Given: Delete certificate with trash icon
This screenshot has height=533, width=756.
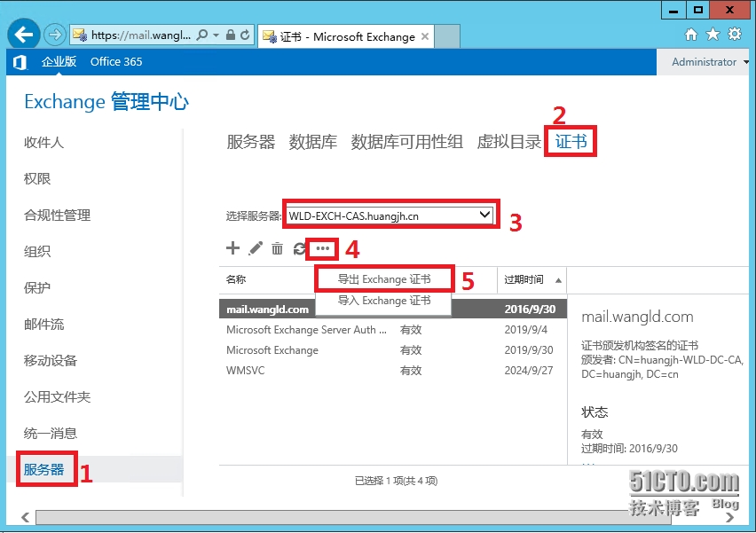Looking at the screenshot, I should coord(277,248).
